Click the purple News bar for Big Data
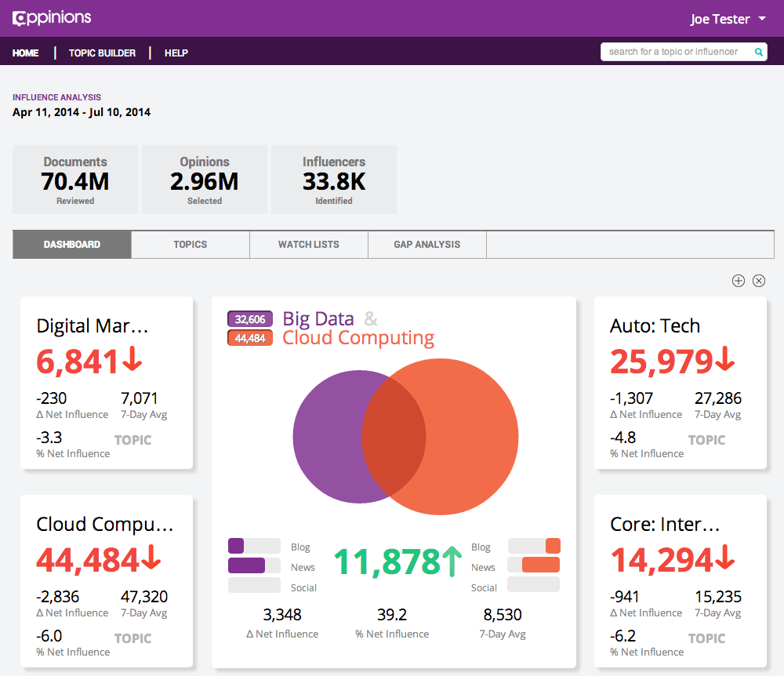 point(246,565)
